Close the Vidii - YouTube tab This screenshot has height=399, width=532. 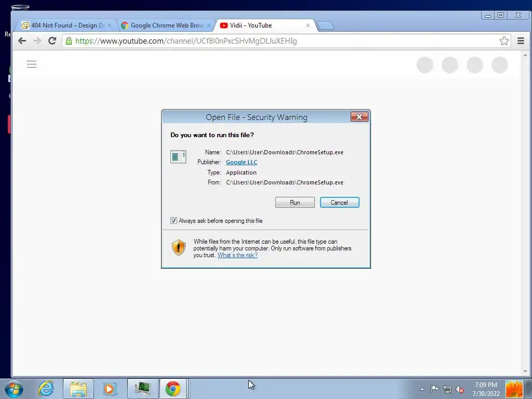point(308,25)
